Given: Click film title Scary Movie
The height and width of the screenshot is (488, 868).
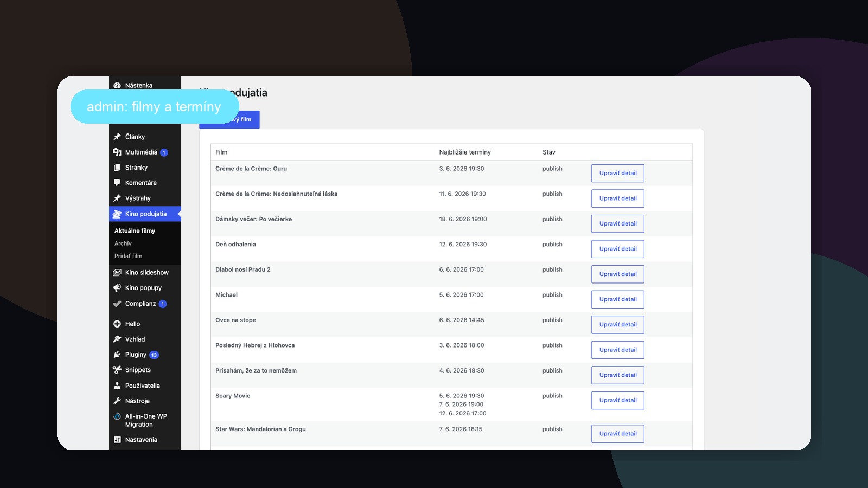Looking at the screenshot, I should pyautogui.click(x=233, y=396).
